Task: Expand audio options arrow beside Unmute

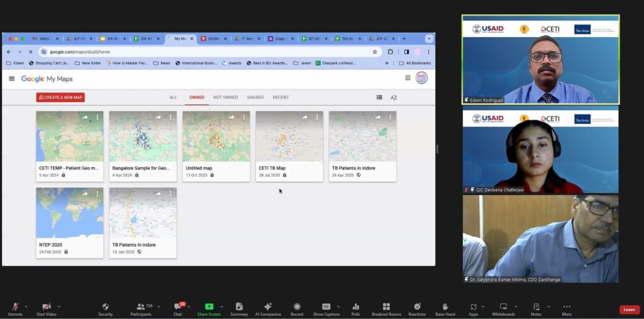Action: [26, 306]
